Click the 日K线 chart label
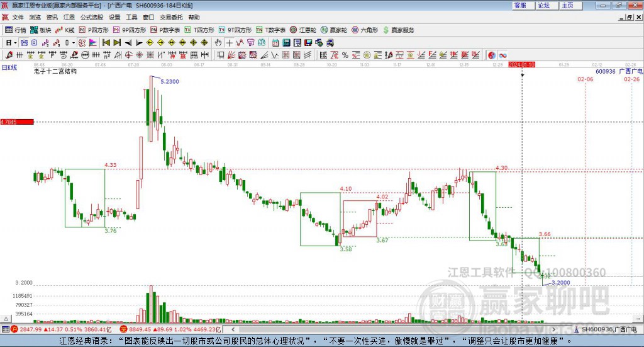 pos(9,67)
